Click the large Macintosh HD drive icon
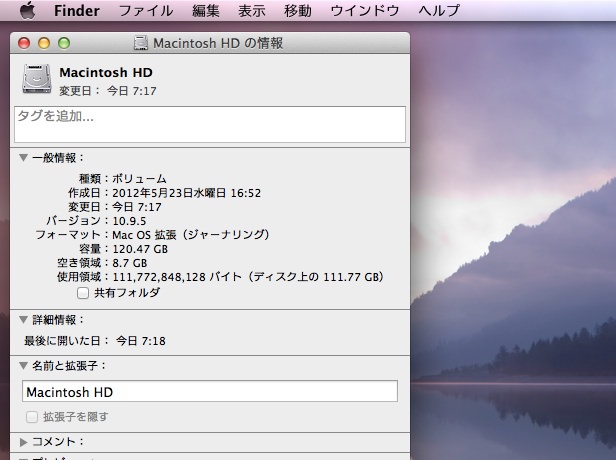 37,79
